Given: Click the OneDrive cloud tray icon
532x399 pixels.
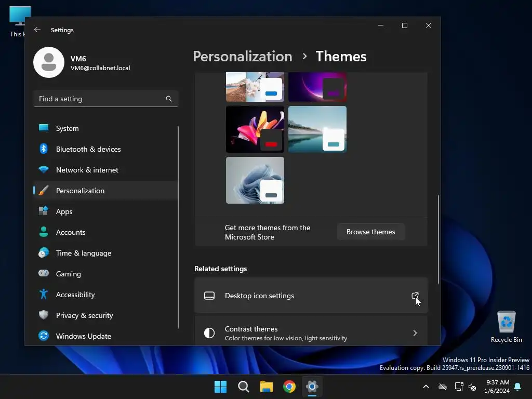Looking at the screenshot, I should pos(443,387).
